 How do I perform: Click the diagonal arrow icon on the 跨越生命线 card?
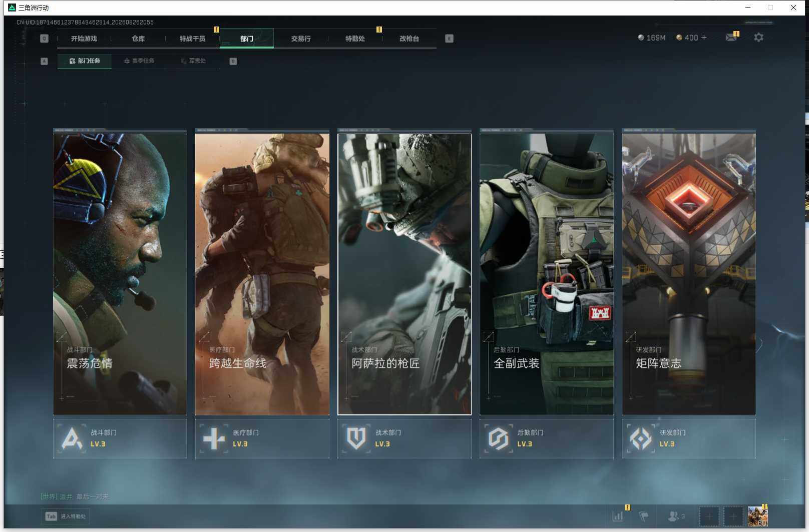point(204,336)
